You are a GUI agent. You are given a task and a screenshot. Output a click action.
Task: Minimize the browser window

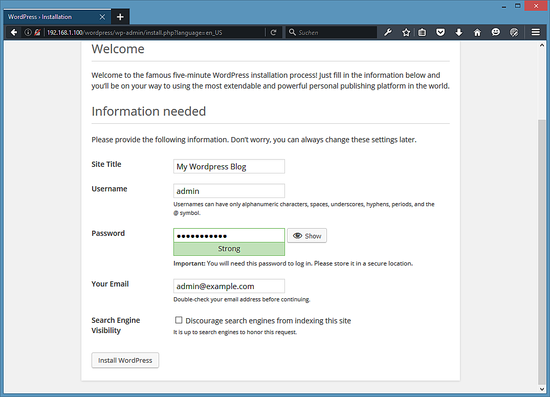pyautogui.click(x=504, y=6)
